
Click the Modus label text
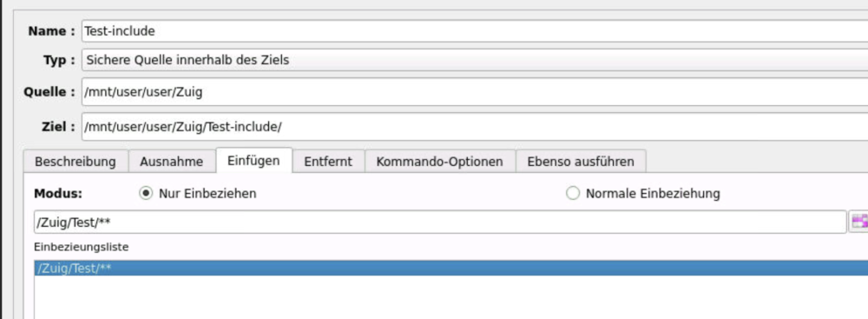[x=57, y=194]
